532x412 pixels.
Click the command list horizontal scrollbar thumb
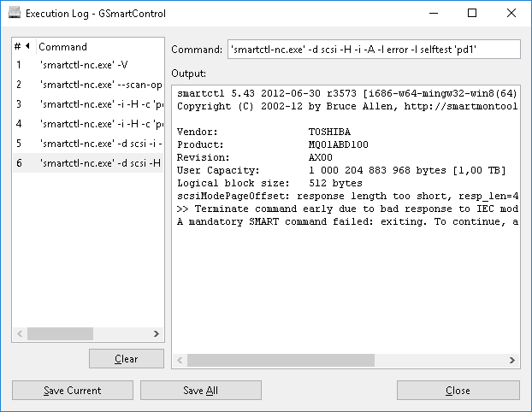60,333
